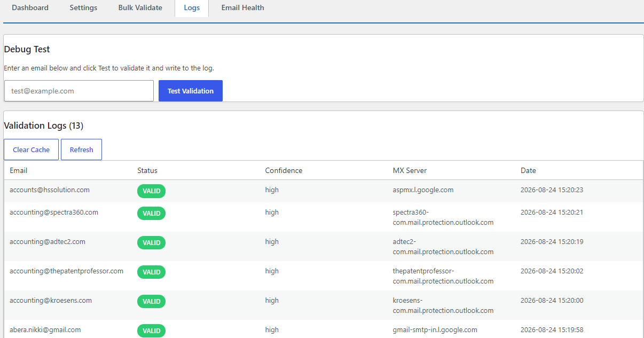Focus the test@example.com email input field

pos(79,91)
